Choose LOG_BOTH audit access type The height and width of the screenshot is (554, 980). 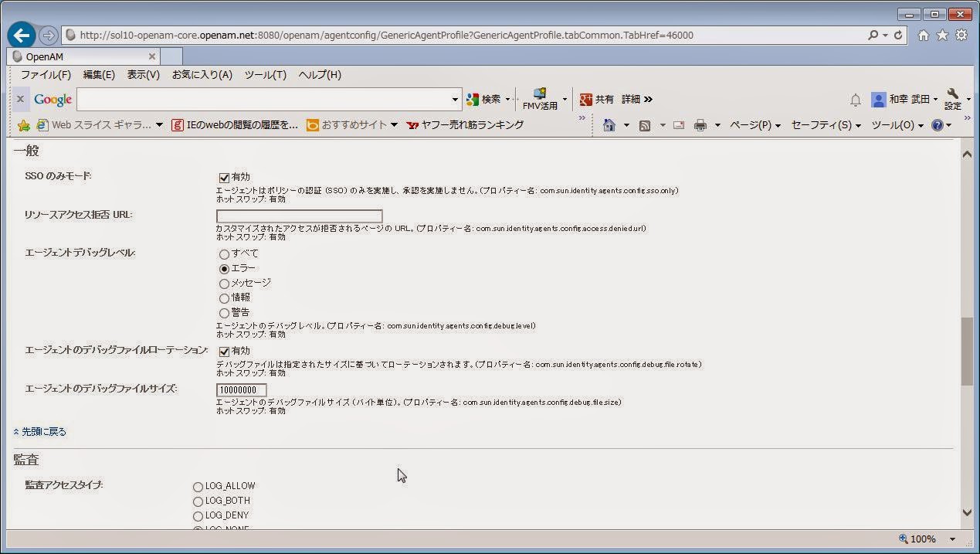(198, 501)
